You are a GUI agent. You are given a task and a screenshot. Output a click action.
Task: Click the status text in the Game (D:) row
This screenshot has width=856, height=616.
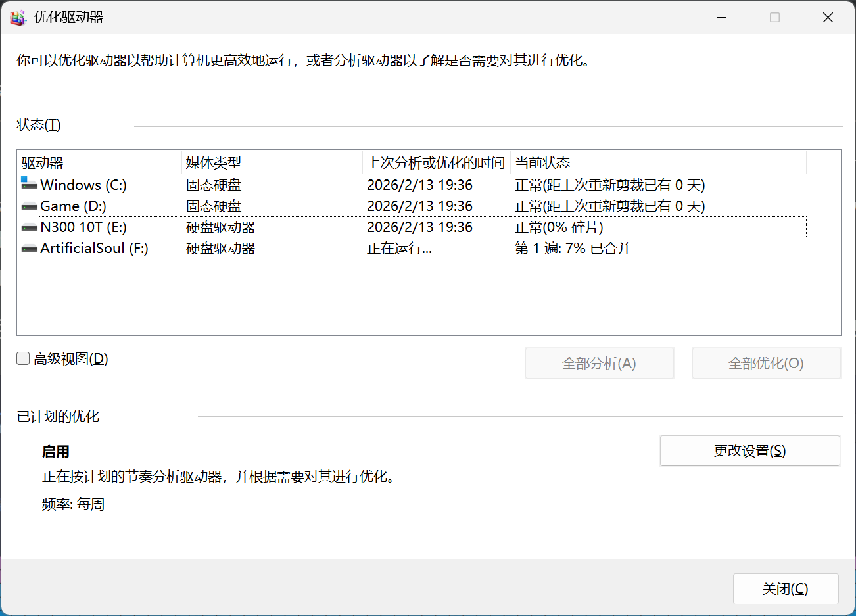(x=609, y=206)
